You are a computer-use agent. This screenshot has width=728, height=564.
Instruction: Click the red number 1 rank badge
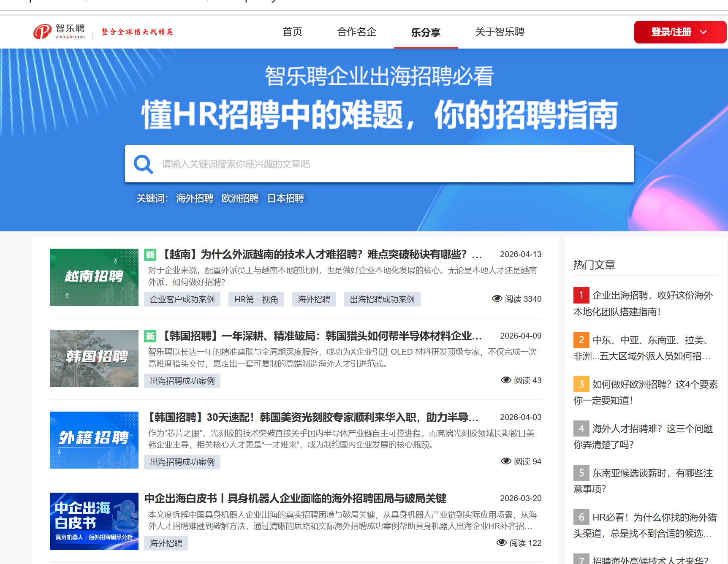[x=581, y=295]
